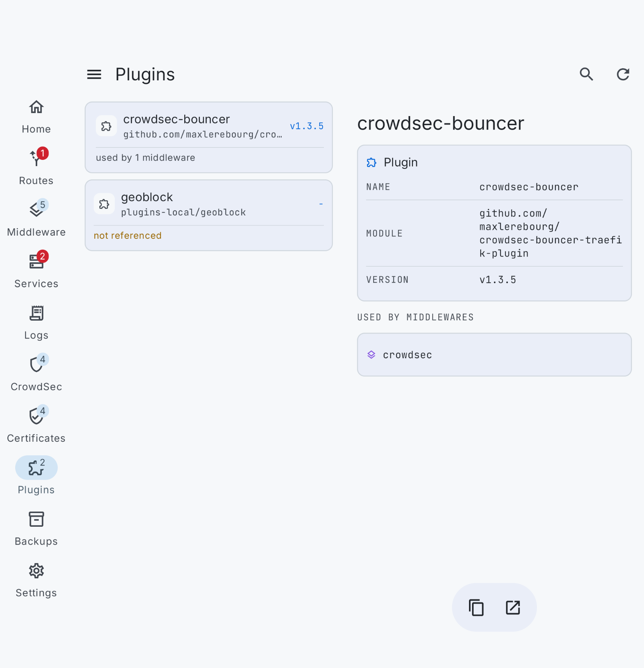
Task: Open the Logs section
Action: point(36,323)
